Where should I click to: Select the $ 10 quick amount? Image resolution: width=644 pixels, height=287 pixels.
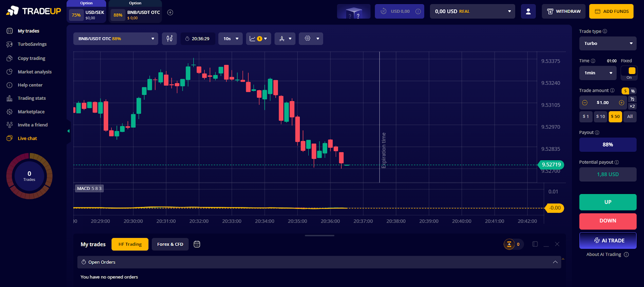point(601,116)
